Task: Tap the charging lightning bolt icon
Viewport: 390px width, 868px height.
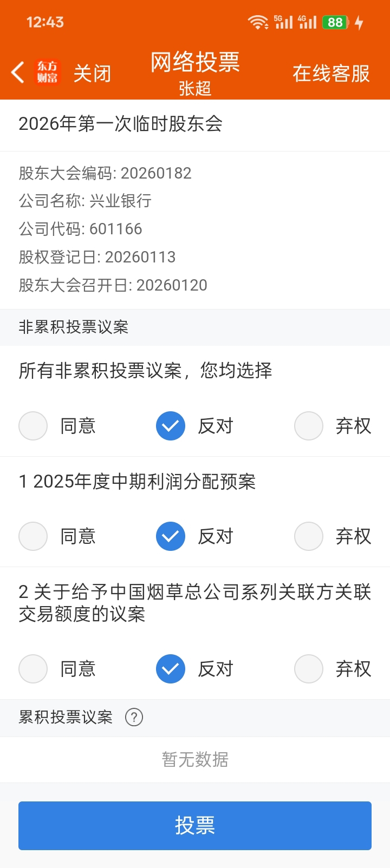Action: click(x=359, y=23)
